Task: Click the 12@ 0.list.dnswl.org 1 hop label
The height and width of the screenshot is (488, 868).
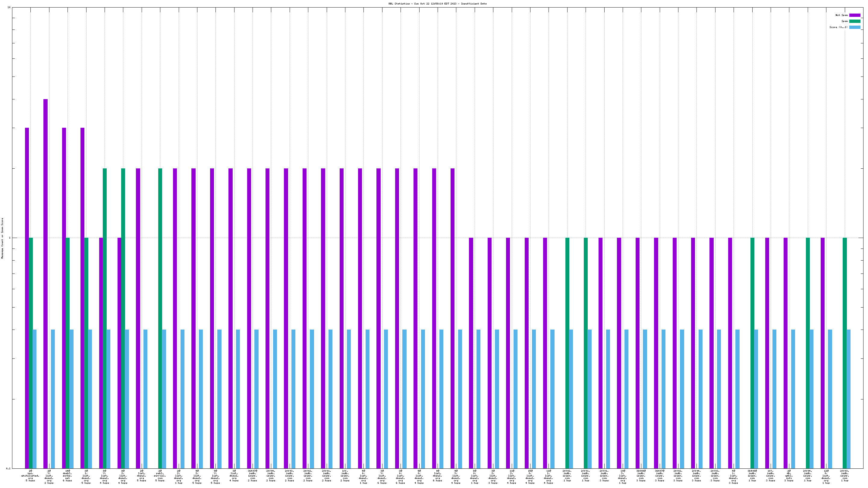Action: pos(826,477)
